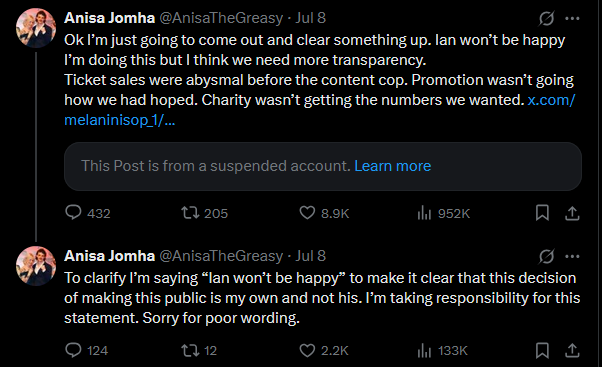The width and height of the screenshot is (602, 367).
Task: Click the Learn more link
Action: pos(392,166)
